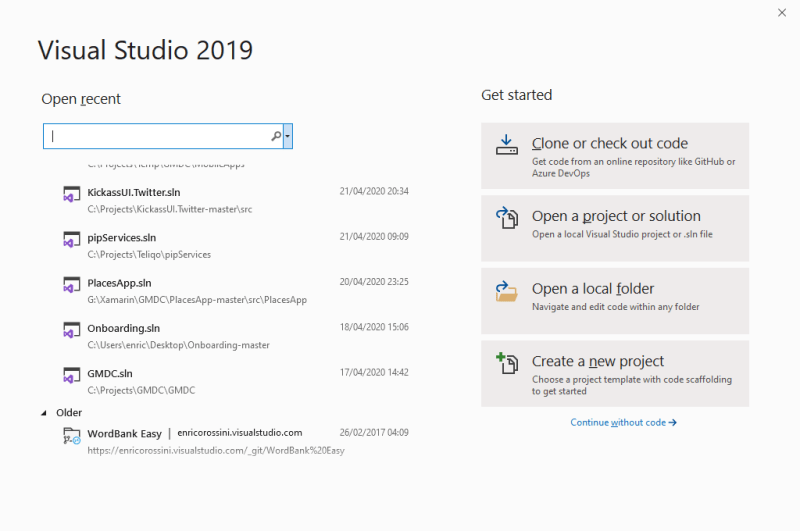Screen dimensions: 800x531
Task: Click the WordBank Easy repository icon
Action: click(71, 436)
